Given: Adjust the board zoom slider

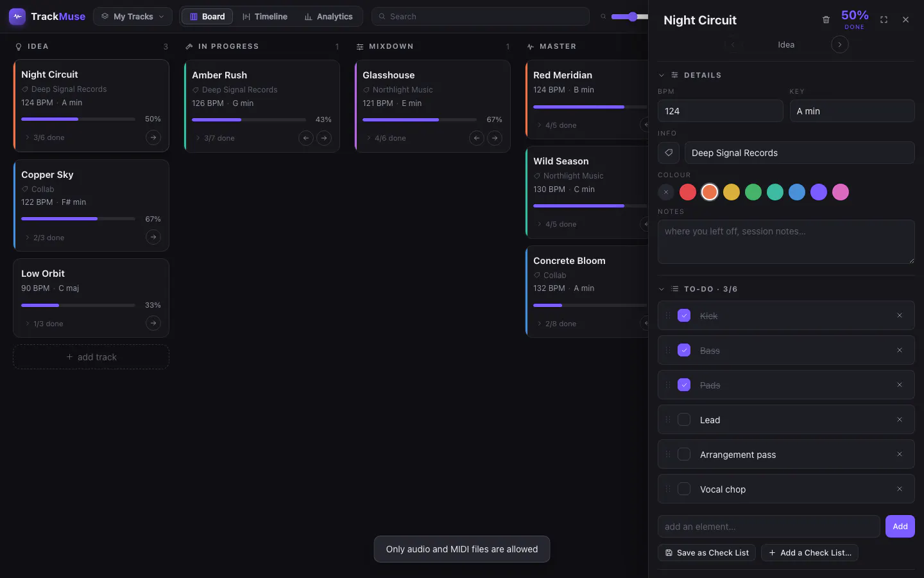Looking at the screenshot, I should point(630,17).
